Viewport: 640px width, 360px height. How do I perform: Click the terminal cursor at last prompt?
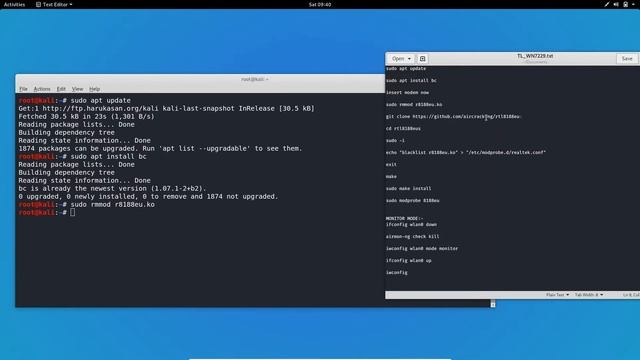73,212
